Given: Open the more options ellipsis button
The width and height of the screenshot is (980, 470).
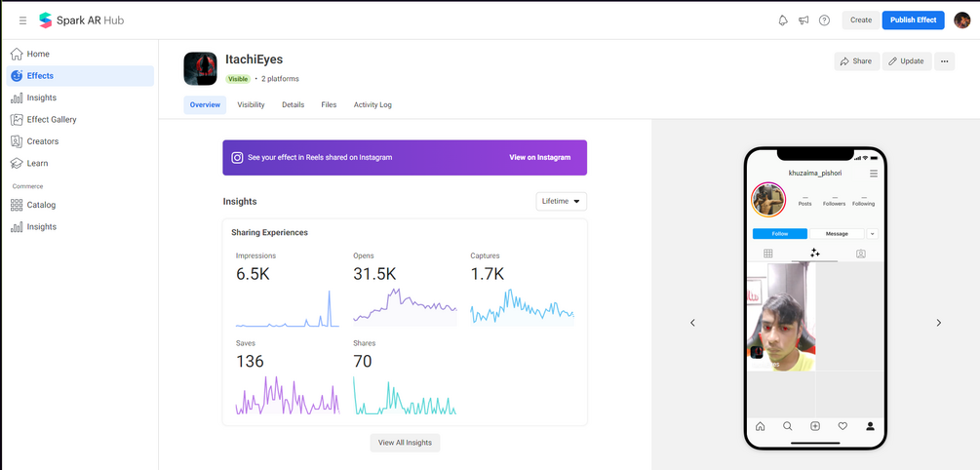Looking at the screenshot, I should [944, 61].
